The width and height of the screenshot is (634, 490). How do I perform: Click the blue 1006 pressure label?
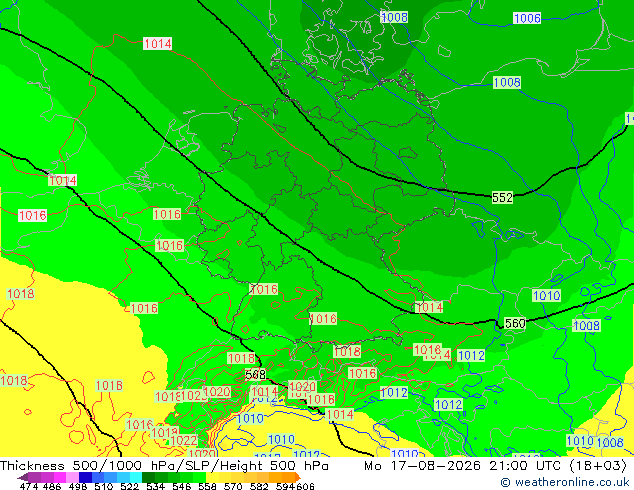[527, 18]
